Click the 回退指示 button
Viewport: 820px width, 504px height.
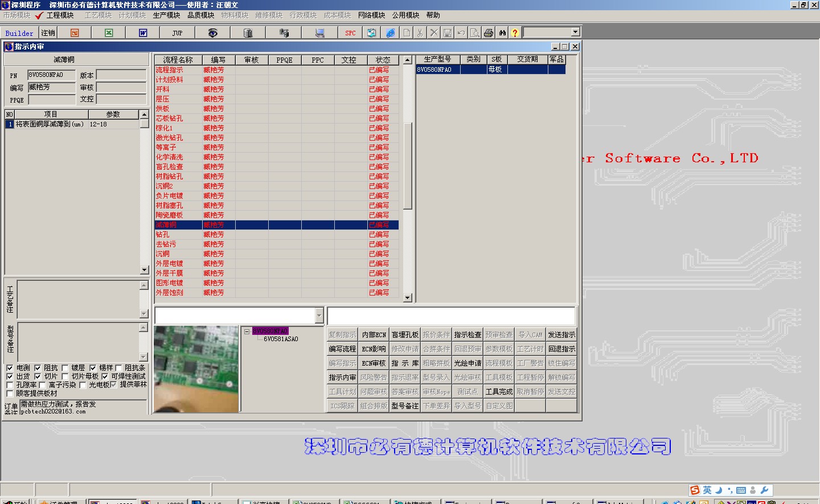[x=561, y=349]
